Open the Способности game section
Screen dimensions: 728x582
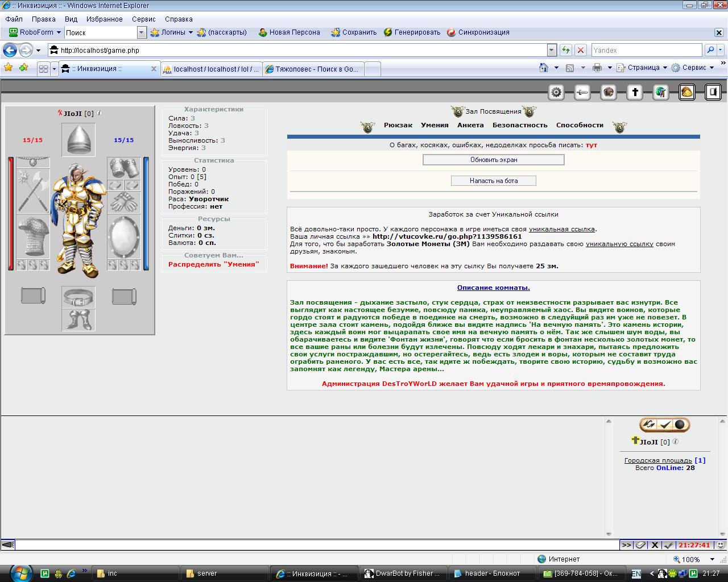[580, 125]
